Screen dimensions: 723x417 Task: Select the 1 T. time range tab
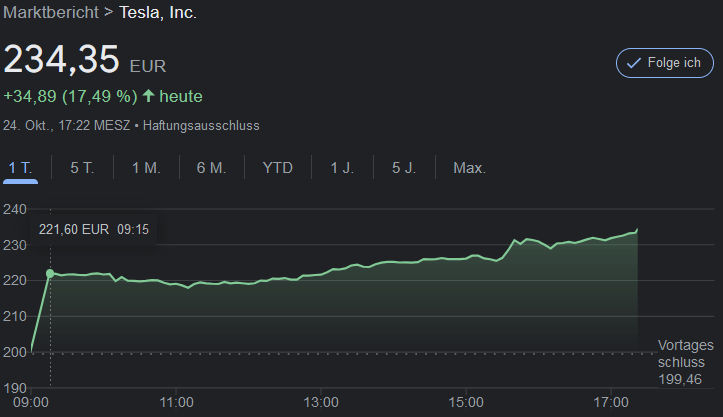pyautogui.click(x=20, y=168)
